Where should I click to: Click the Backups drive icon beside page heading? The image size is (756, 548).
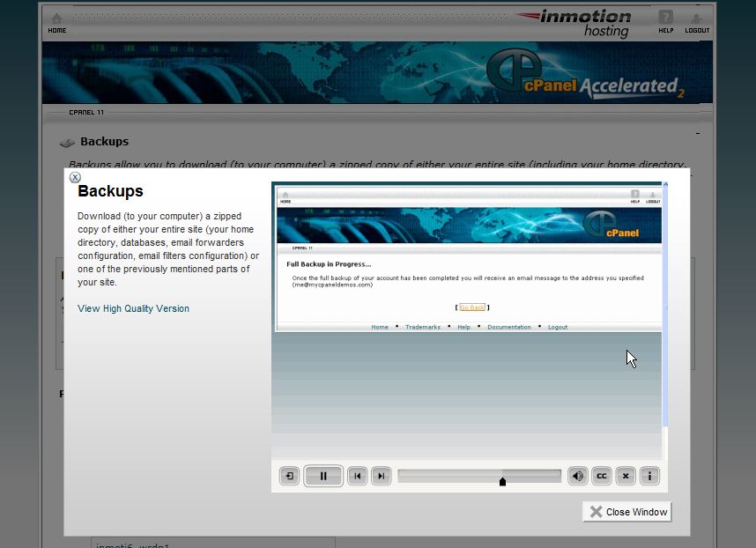[67, 142]
